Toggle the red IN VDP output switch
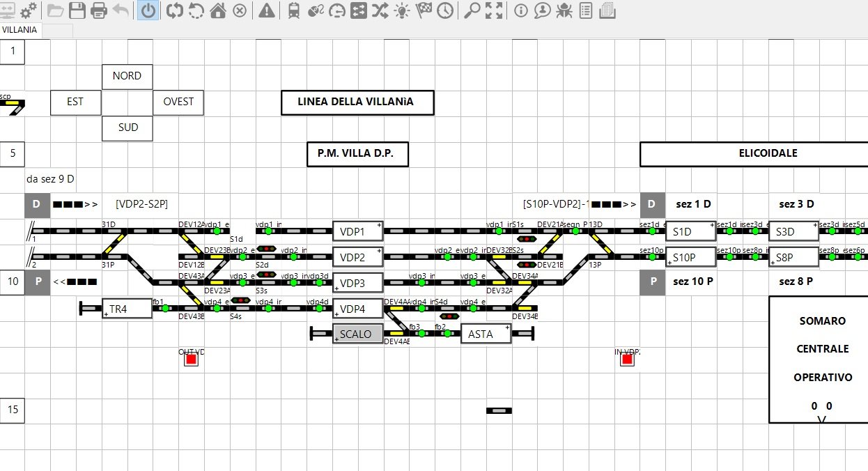The image size is (868, 471). [627, 360]
